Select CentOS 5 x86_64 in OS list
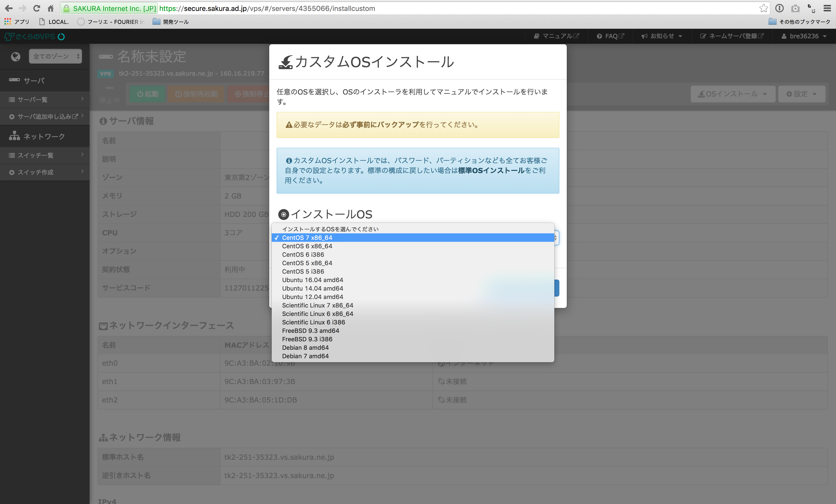This screenshot has height=504, width=836. 413,263
